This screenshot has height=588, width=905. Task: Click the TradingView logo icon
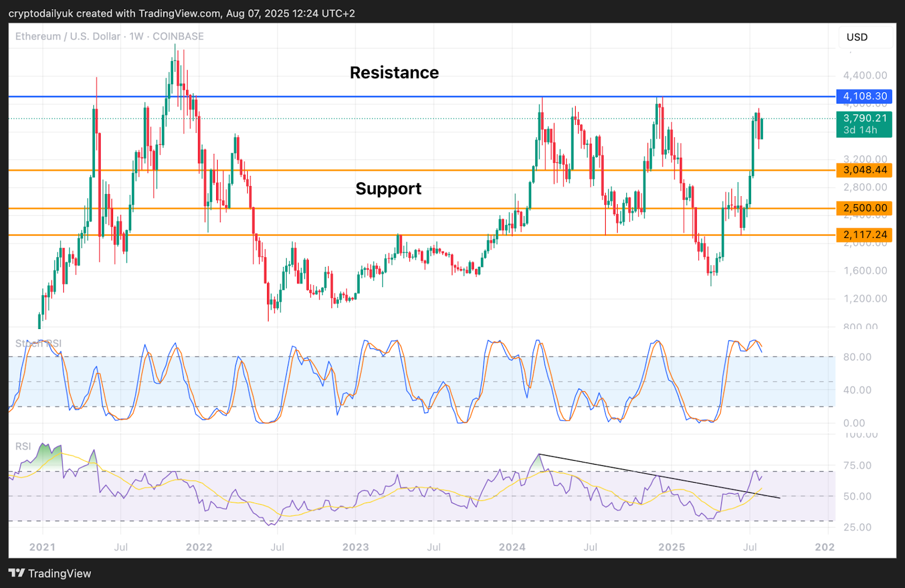click(x=17, y=573)
